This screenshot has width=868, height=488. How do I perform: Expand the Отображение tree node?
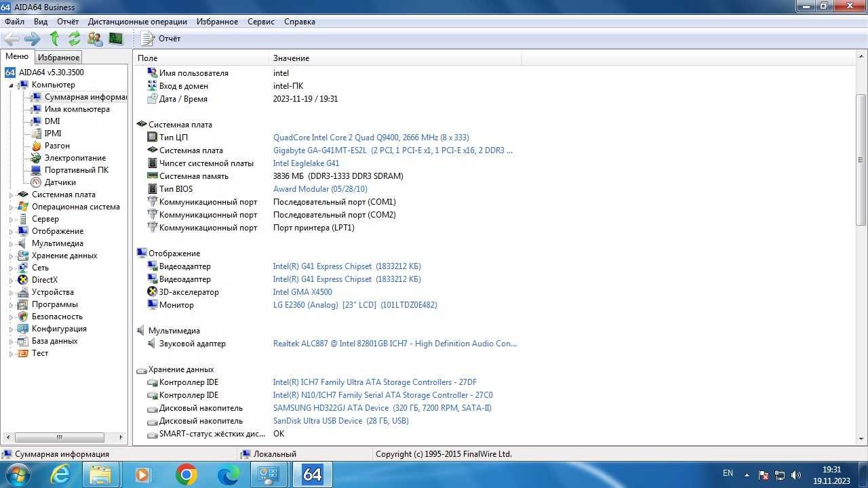[x=11, y=231]
